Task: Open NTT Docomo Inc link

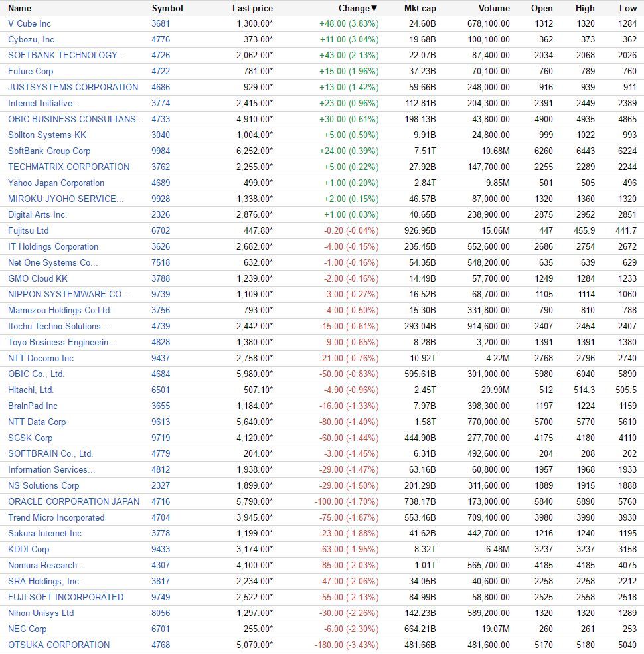Action: coord(40,359)
